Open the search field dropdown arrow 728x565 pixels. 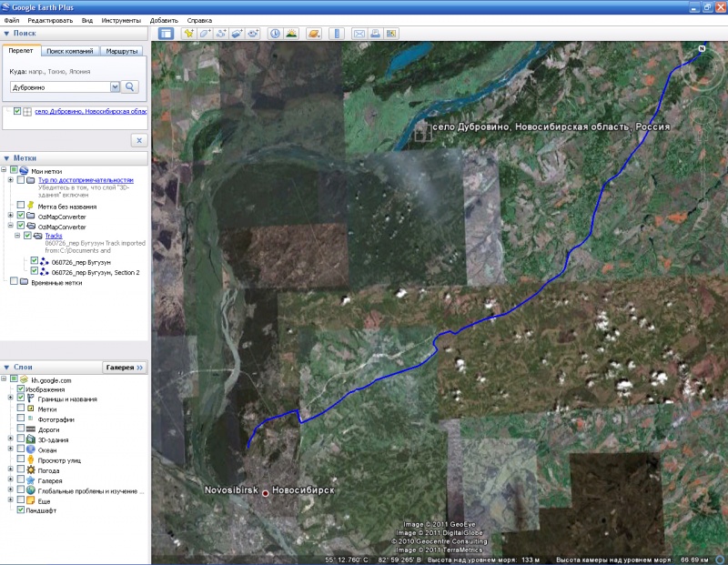point(115,86)
